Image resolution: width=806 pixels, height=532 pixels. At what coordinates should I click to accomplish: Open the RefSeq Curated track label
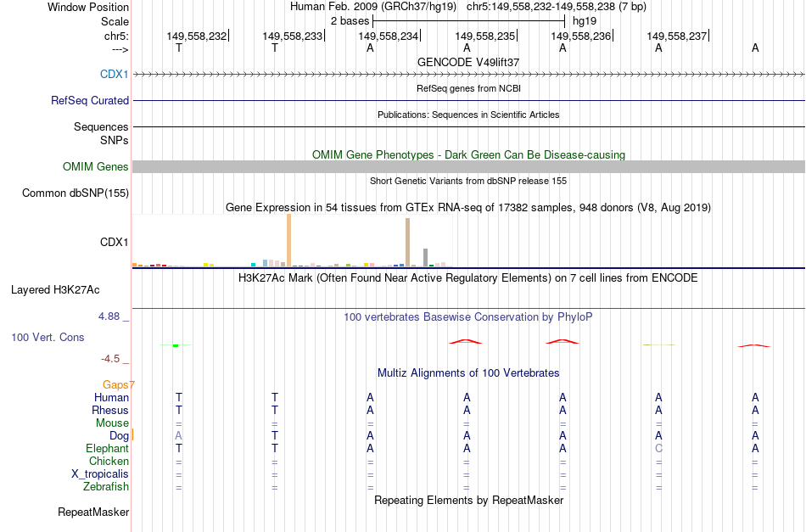tap(90, 100)
